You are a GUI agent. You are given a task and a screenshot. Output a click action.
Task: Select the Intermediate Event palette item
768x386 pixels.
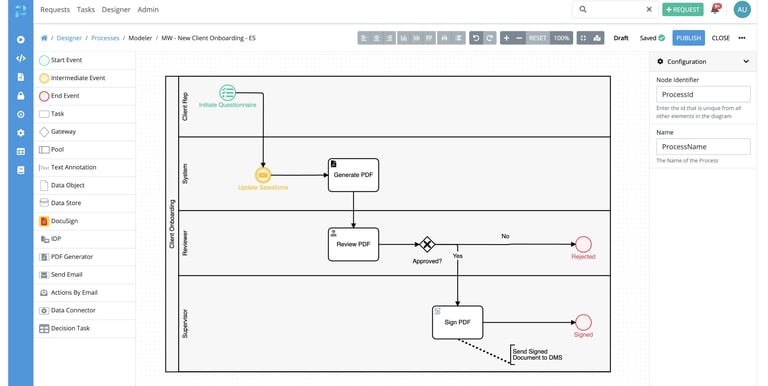85,78
